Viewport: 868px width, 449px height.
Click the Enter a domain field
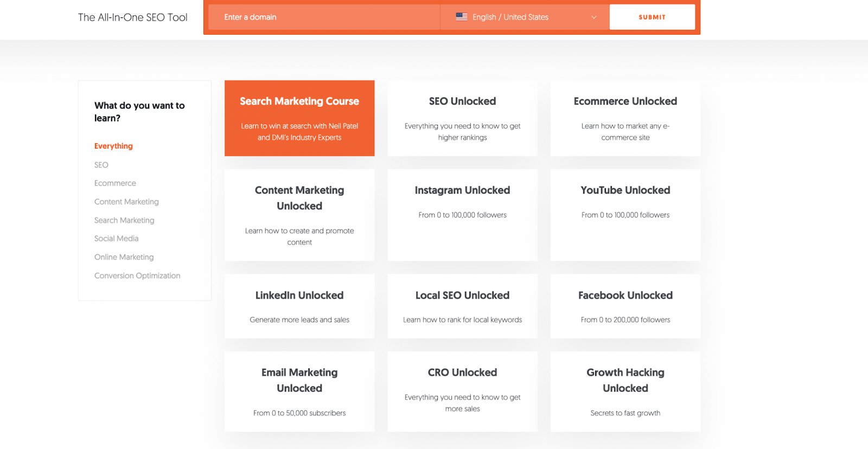(324, 17)
